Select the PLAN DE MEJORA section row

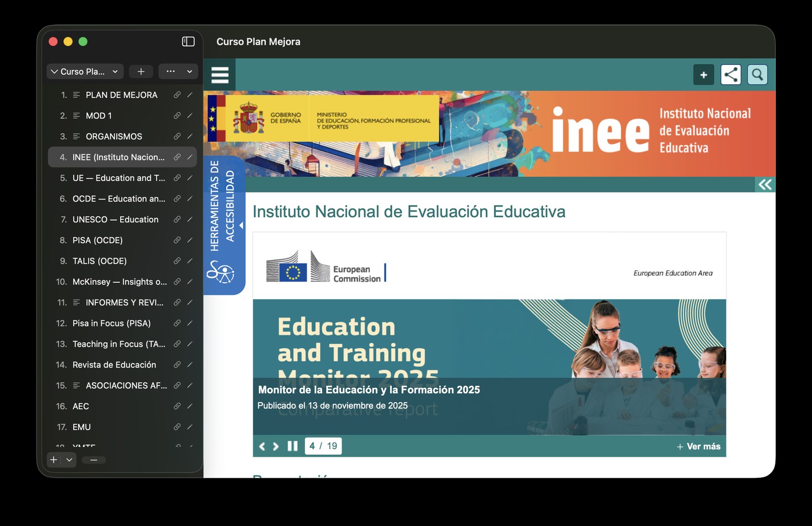(122, 95)
